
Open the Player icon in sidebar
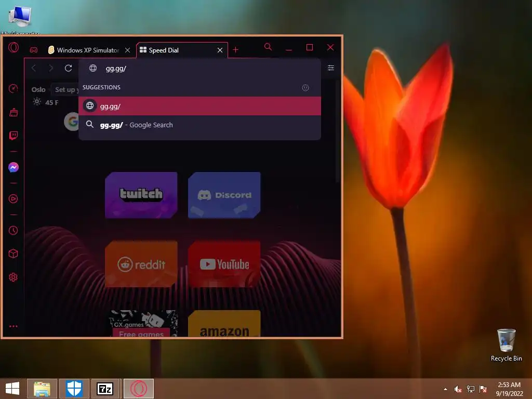coord(13,199)
